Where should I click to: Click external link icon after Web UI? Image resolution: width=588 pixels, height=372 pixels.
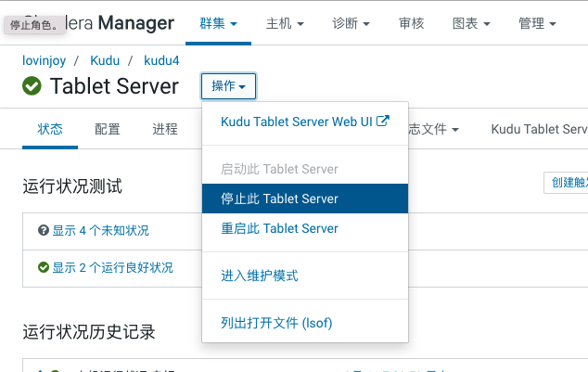[x=383, y=121]
